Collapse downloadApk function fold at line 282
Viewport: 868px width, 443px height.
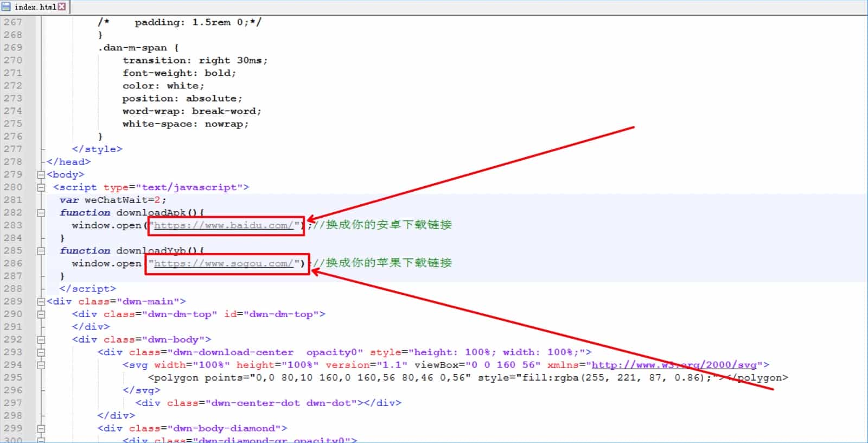[41, 213]
